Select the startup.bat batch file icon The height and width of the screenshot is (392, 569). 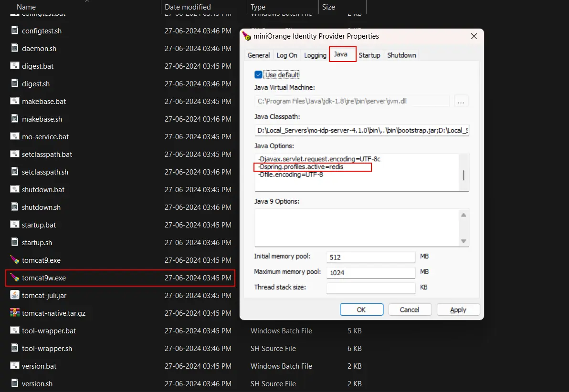[14, 225]
